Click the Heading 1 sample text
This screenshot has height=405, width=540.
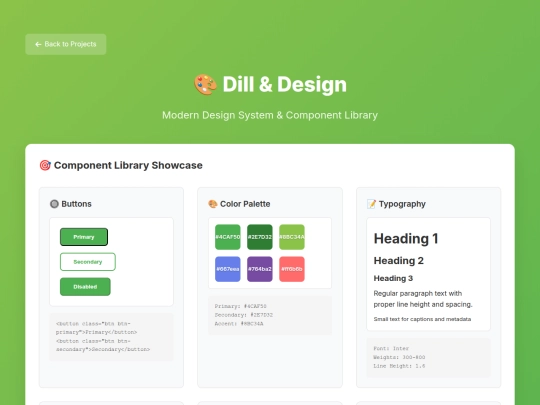point(406,238)
